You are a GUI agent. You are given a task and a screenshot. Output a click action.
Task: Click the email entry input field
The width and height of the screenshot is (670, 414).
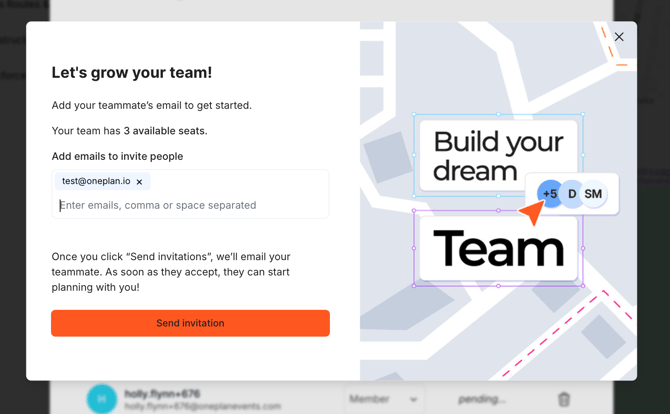(x=190, y=206)
